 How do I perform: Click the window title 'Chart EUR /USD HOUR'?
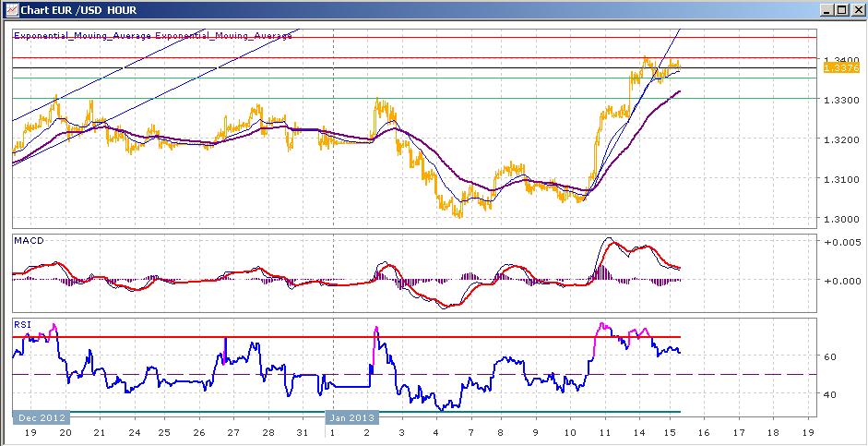pyautogui.click(x=78, y=10)
